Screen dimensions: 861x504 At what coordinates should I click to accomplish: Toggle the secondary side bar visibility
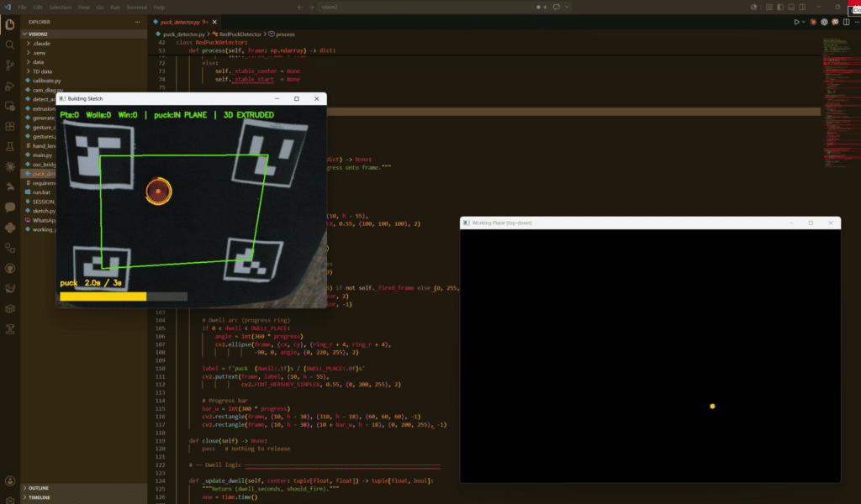coord(802,7)
